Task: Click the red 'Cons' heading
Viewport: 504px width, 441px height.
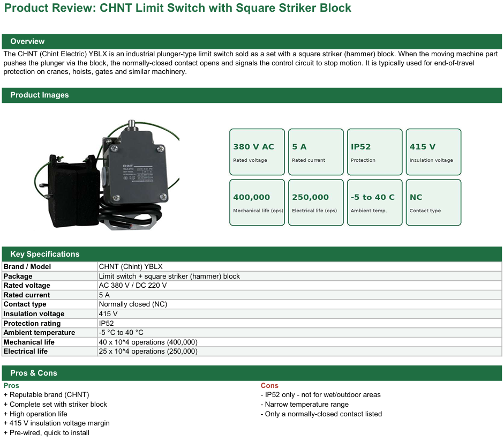Action: tap(269, 386)
